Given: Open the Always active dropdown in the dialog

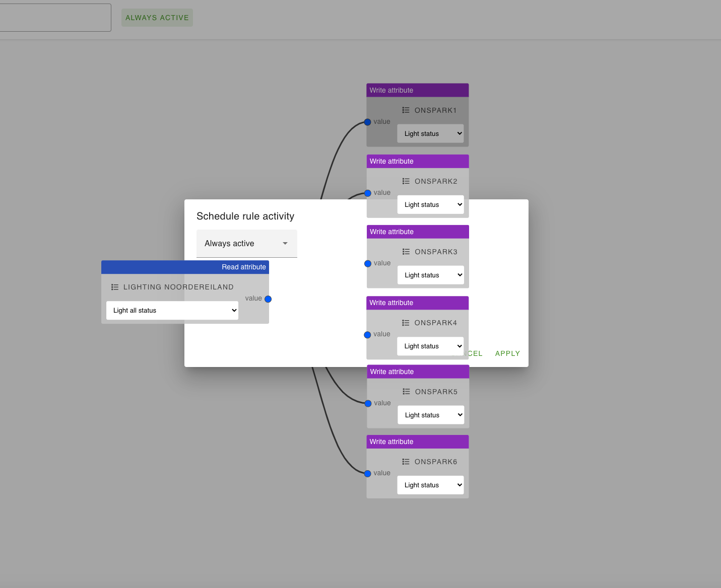Looking at the screenshot, I should pos(246,243).
